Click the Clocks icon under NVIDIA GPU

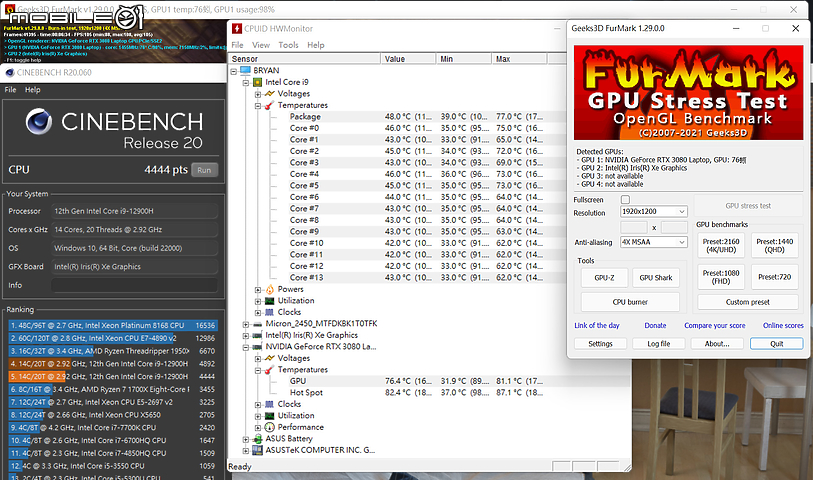tap(270, 404)
